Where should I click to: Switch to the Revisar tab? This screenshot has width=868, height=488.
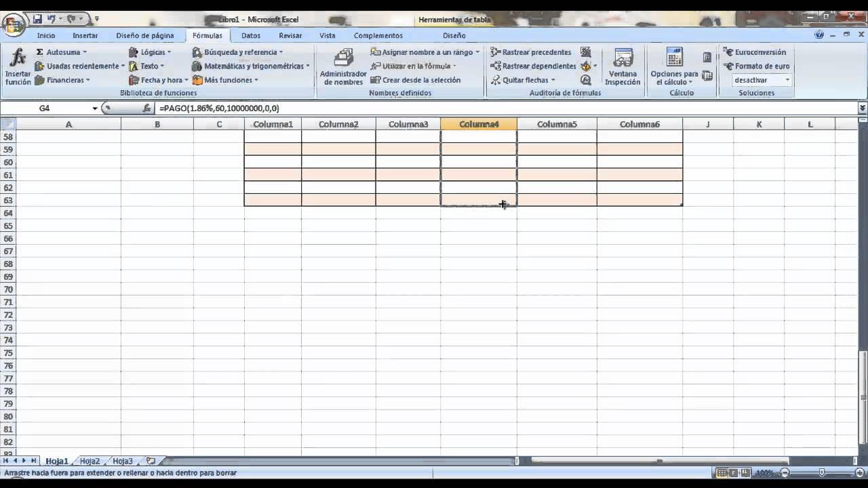tap(290, 35)
